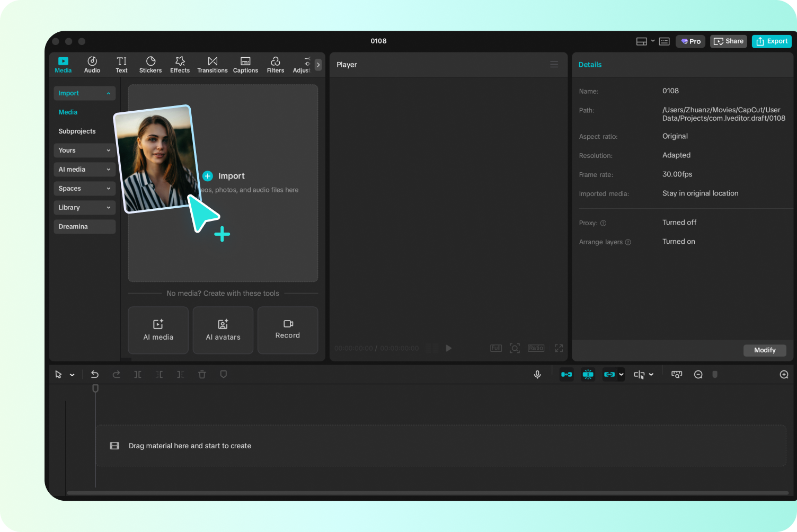
Task: Toggle auto-snapping with the magnet icon
Action: (x=588, y=374)
